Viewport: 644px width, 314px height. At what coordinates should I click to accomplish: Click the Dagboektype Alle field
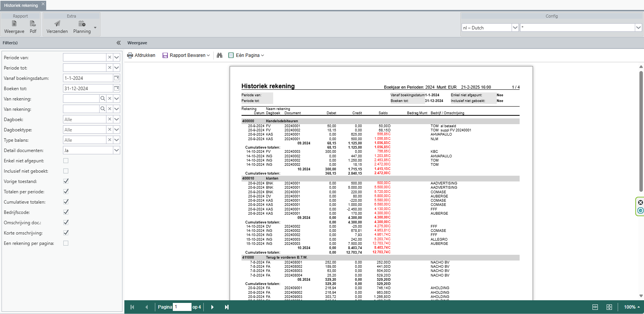pos(84,129)
